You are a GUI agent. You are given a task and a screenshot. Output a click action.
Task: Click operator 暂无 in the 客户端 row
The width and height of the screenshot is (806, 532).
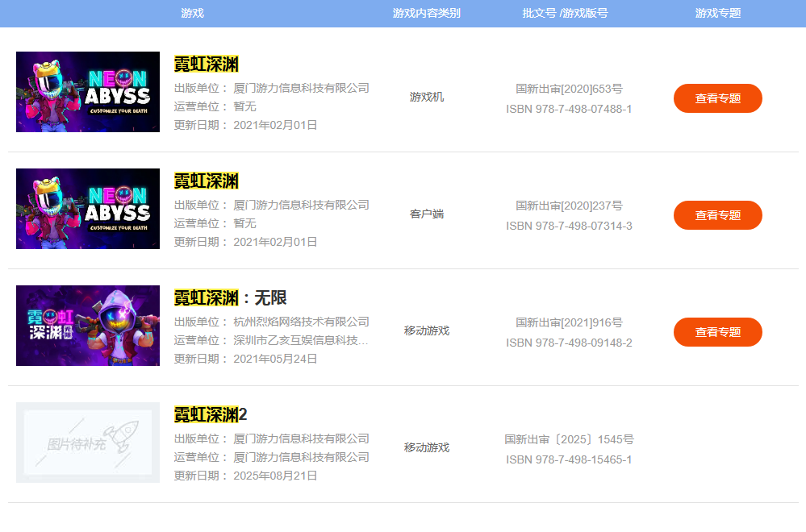(x=244, y=224)
